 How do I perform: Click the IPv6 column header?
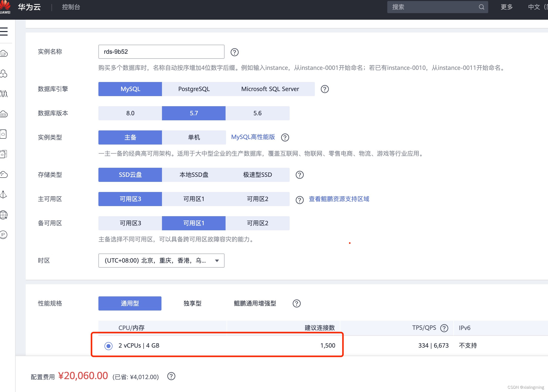point(464,328)
